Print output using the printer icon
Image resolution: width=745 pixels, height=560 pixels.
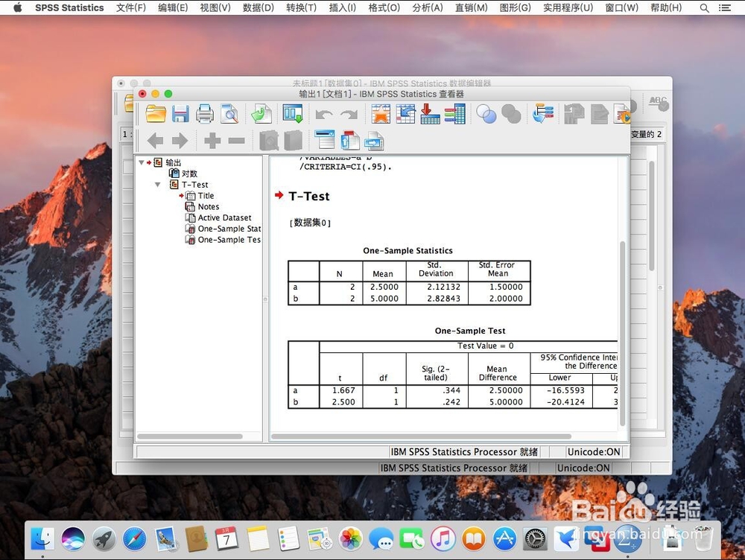point(205,114)
